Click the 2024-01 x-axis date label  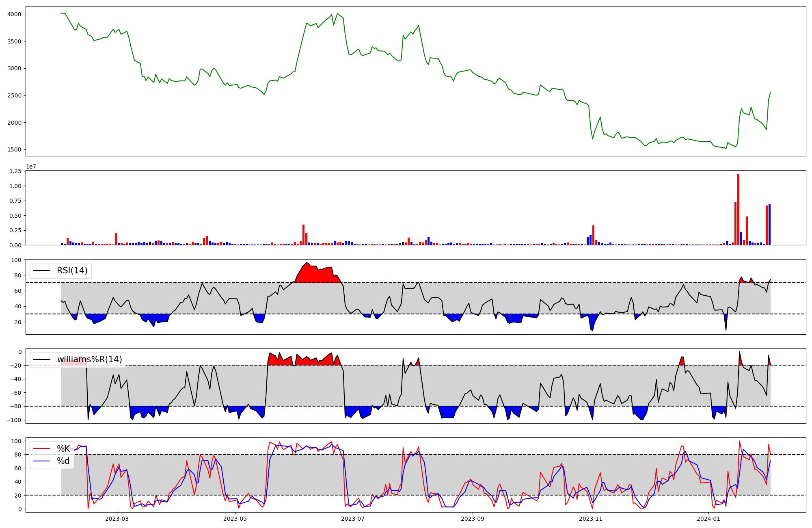pos(708,519)
